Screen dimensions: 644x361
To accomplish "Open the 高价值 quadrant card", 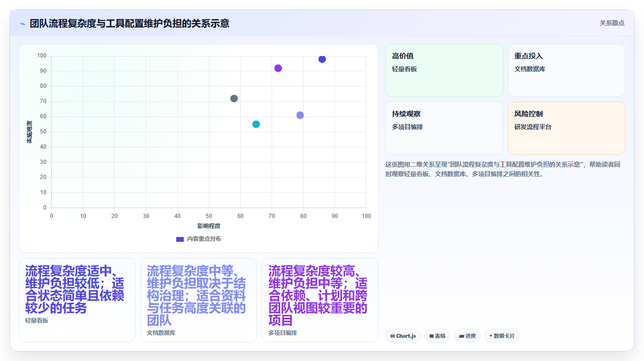I will (444, 70).
